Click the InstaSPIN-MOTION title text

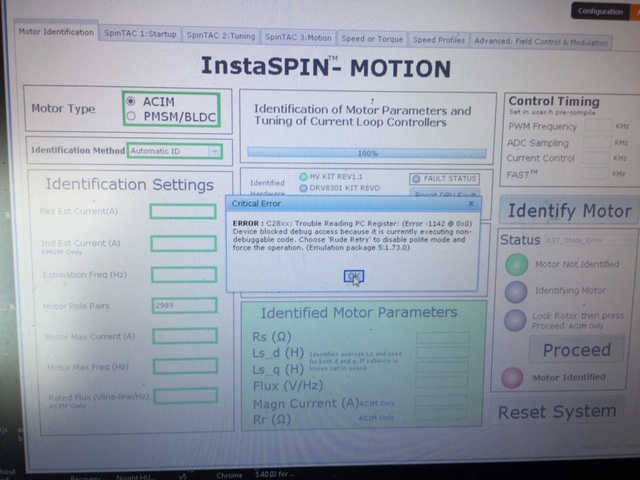(326, 67)
